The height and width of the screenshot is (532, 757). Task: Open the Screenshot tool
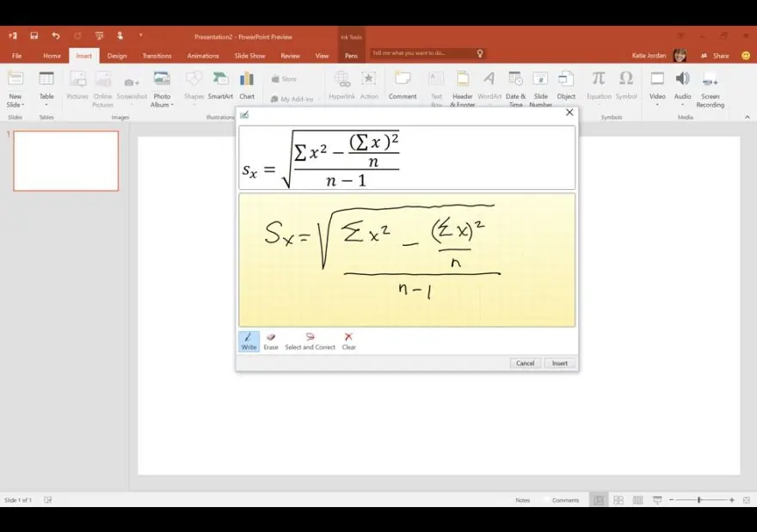132,88
